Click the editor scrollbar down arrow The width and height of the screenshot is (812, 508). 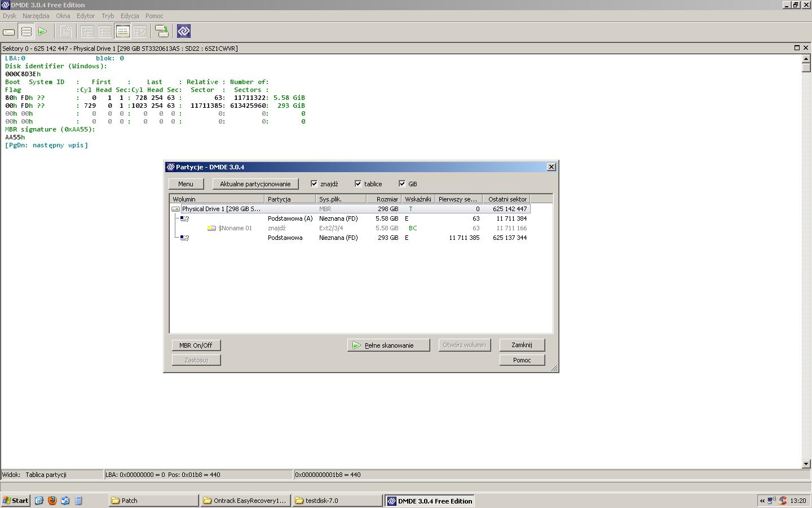tap(806, 464)
